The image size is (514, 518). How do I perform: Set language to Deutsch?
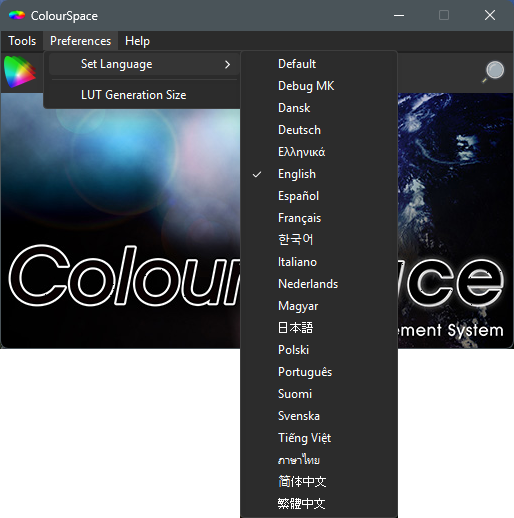(319, 130)
